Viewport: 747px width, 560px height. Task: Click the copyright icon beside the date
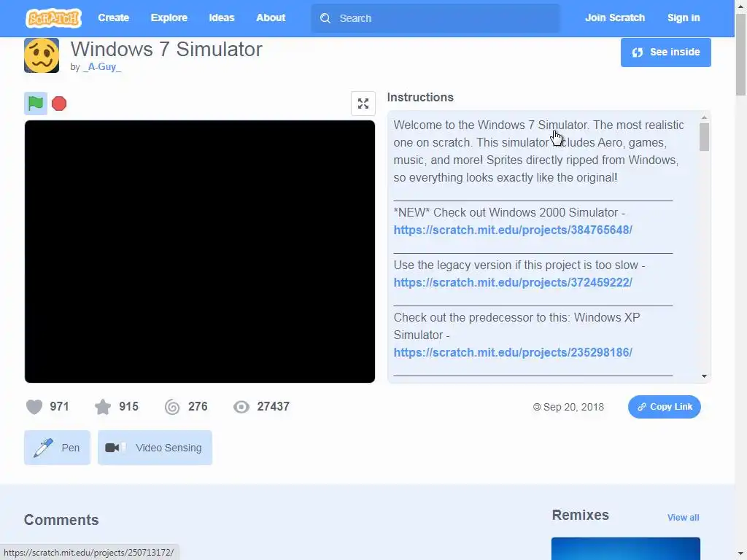point(537,407)
